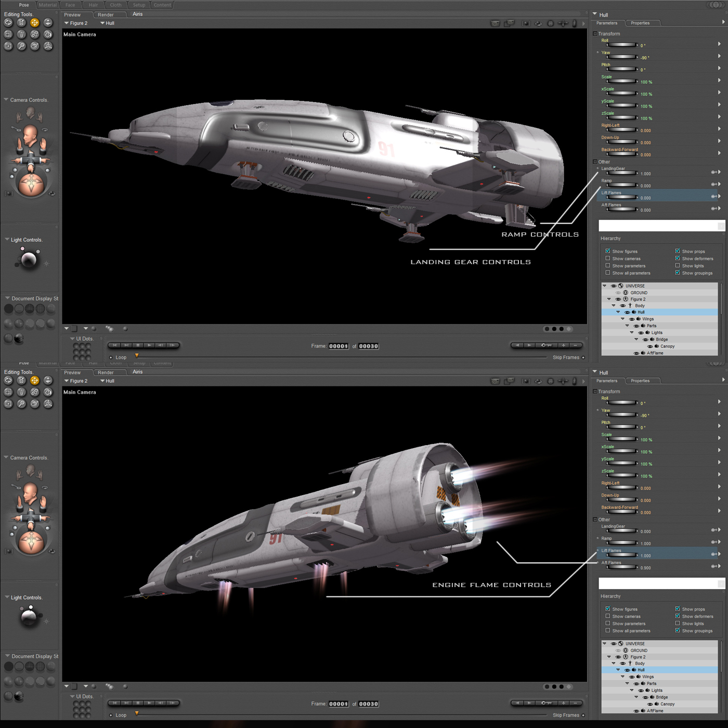This screenshot has height=728, width=728.
Task: Enable Show cameras checkbox in the upper Hierarchy
Action: click(x=607, y=258)
